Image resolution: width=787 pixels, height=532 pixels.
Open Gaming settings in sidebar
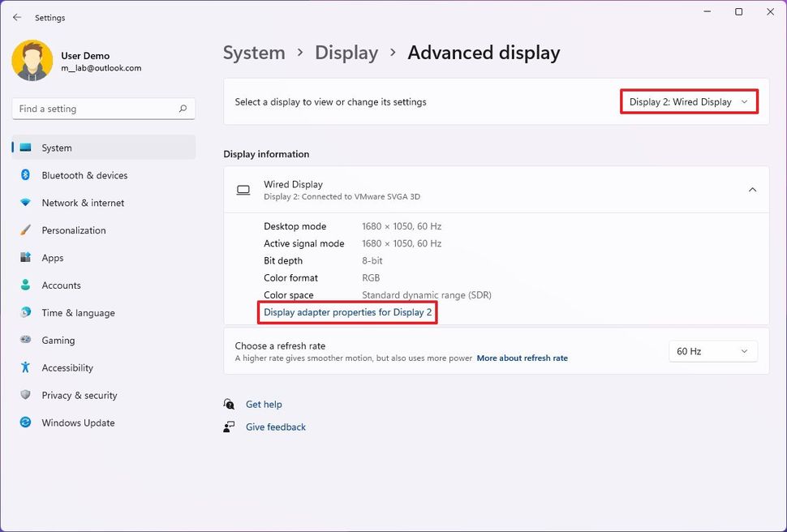pos(58,341)
